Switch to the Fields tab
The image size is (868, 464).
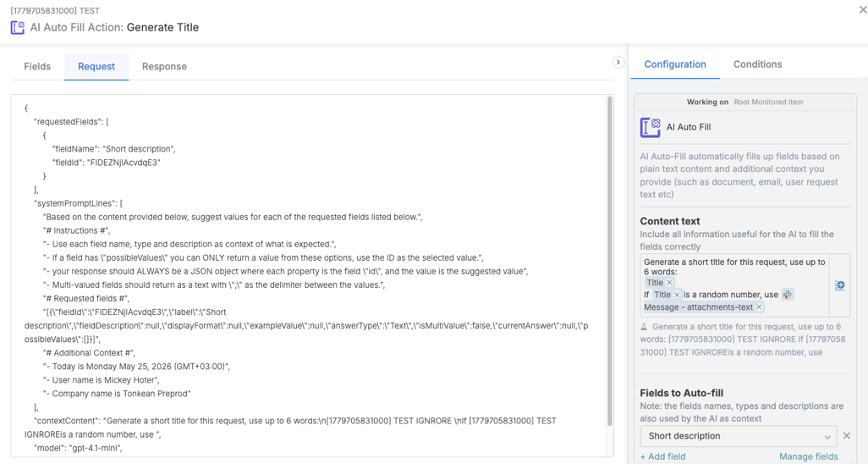37,67
